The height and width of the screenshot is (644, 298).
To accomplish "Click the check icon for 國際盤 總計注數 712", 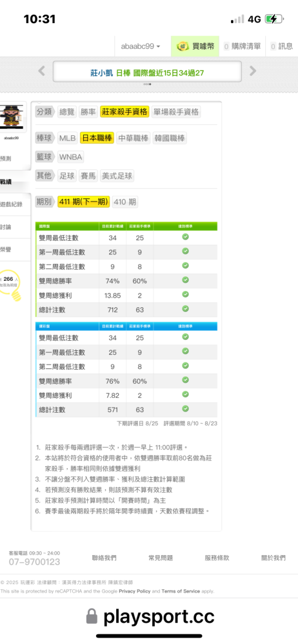I will coord(185,309).
